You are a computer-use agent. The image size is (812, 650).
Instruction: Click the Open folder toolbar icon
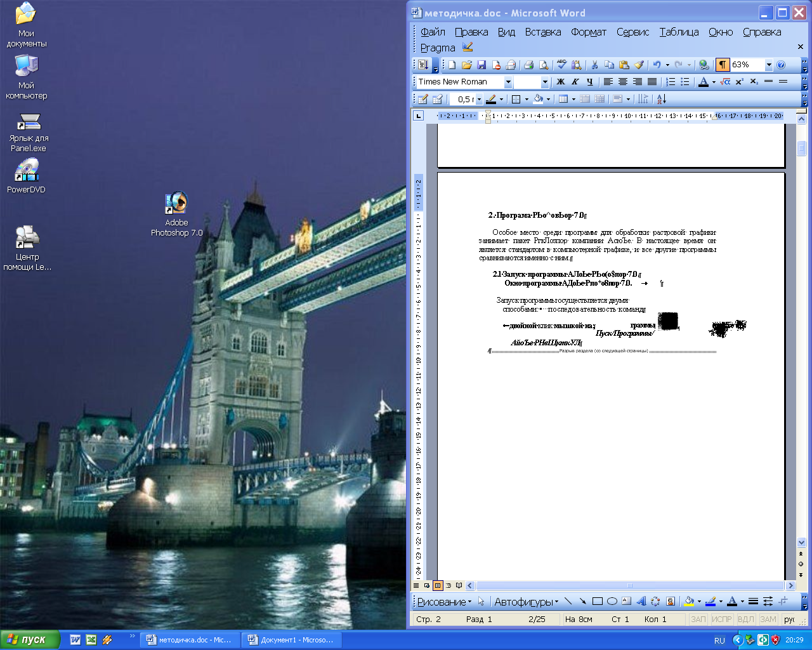(467, 65)
